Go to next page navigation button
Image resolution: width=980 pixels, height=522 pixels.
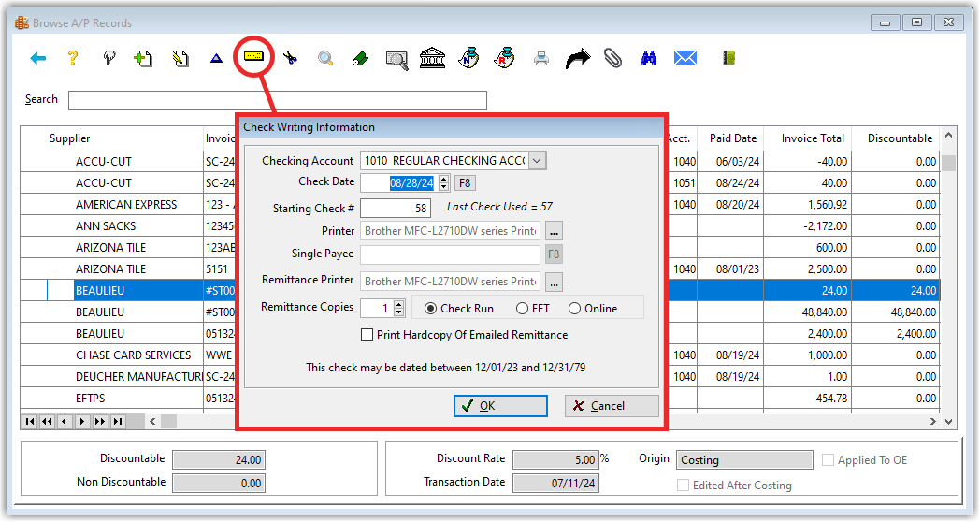[x=100, y=421]
